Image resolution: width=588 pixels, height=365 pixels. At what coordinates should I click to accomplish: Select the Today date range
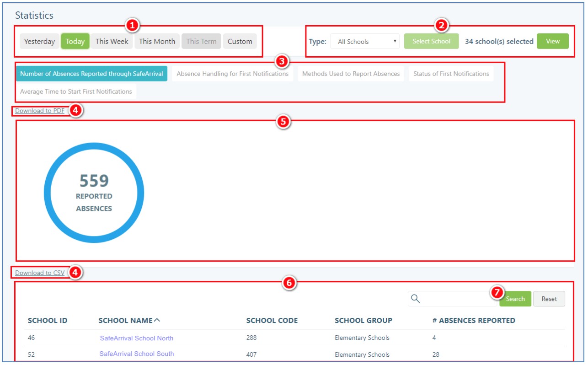point(75,41)
